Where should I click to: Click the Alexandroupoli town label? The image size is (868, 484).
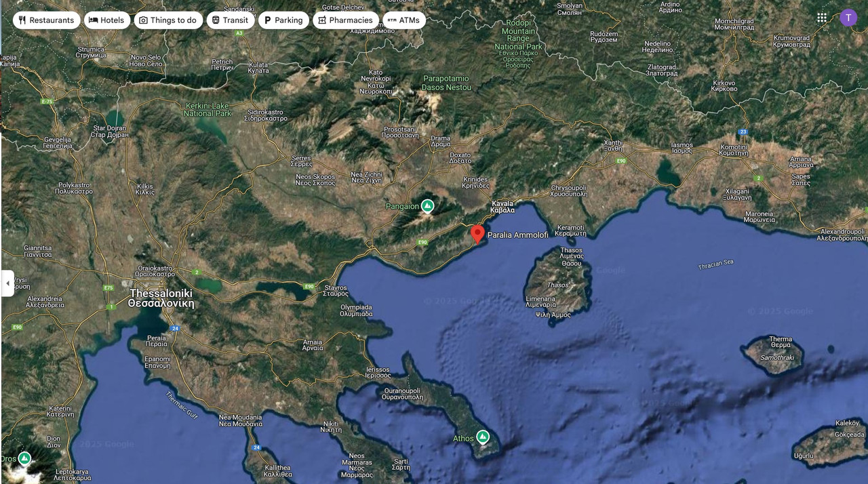842,235
